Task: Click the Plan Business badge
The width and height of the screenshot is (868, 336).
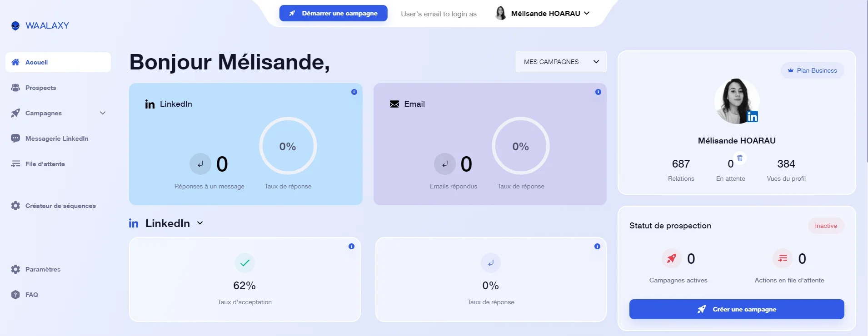Action: pos(812,70)
